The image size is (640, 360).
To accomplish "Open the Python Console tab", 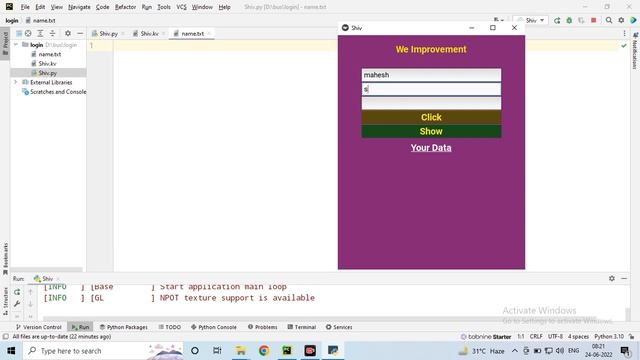I will [213, 327].
